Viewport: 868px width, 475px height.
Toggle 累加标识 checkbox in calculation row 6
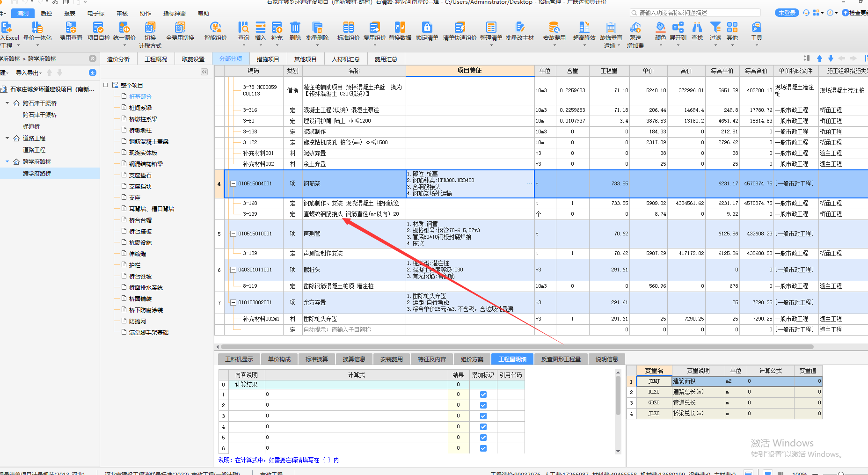click(483, 448)
